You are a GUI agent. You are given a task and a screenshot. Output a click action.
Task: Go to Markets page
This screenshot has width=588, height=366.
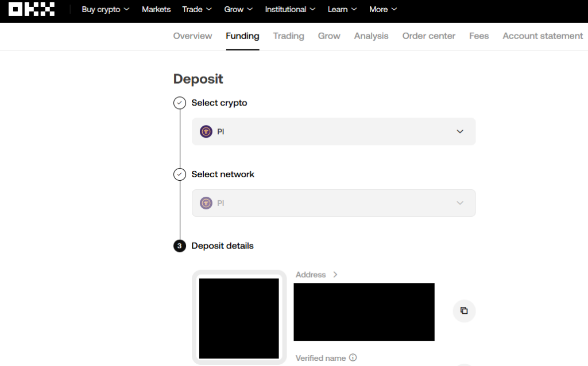point(156,9)
